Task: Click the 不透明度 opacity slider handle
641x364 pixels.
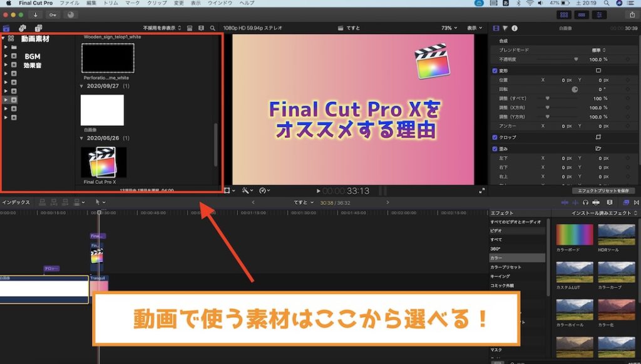Action: point(576,59)
